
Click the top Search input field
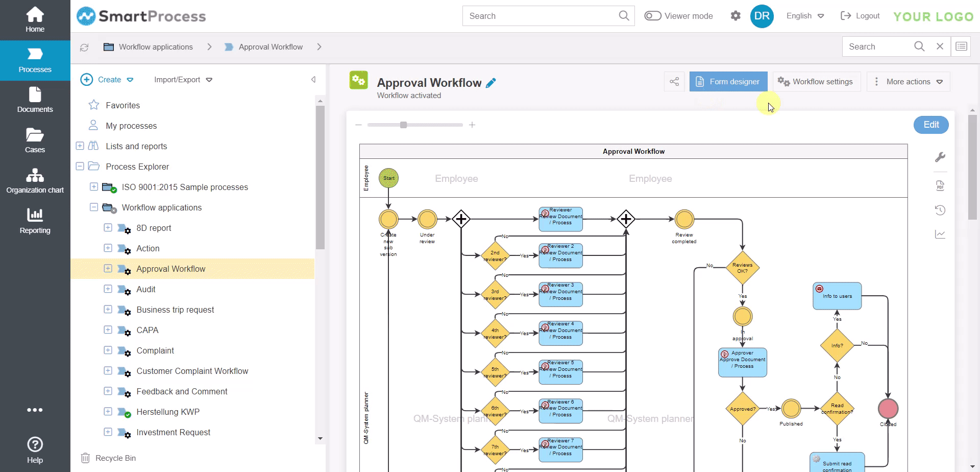pyautogui.click(x=541, y=16)
